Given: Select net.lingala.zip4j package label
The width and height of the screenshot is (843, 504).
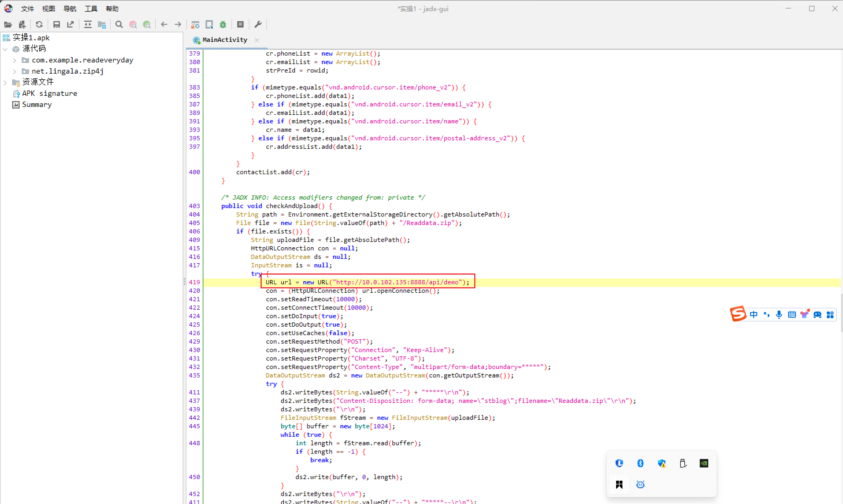Looking at the screenshot, I should tap(68, 71).
